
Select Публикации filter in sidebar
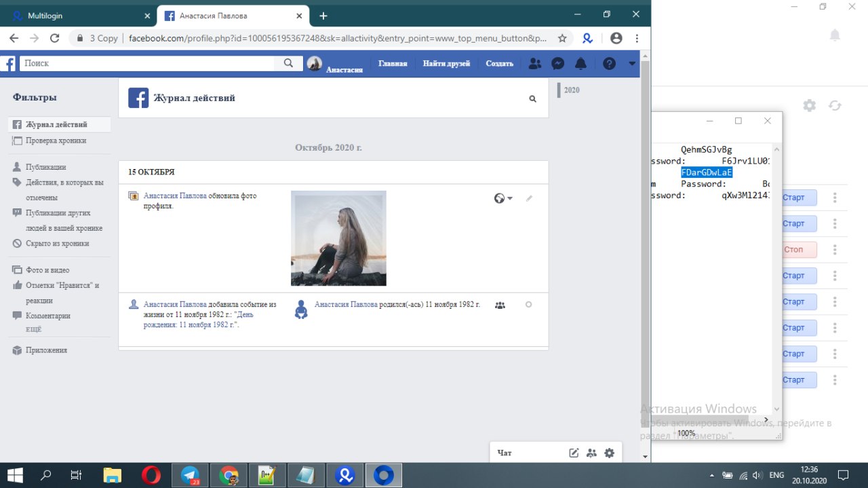point(45,167)
